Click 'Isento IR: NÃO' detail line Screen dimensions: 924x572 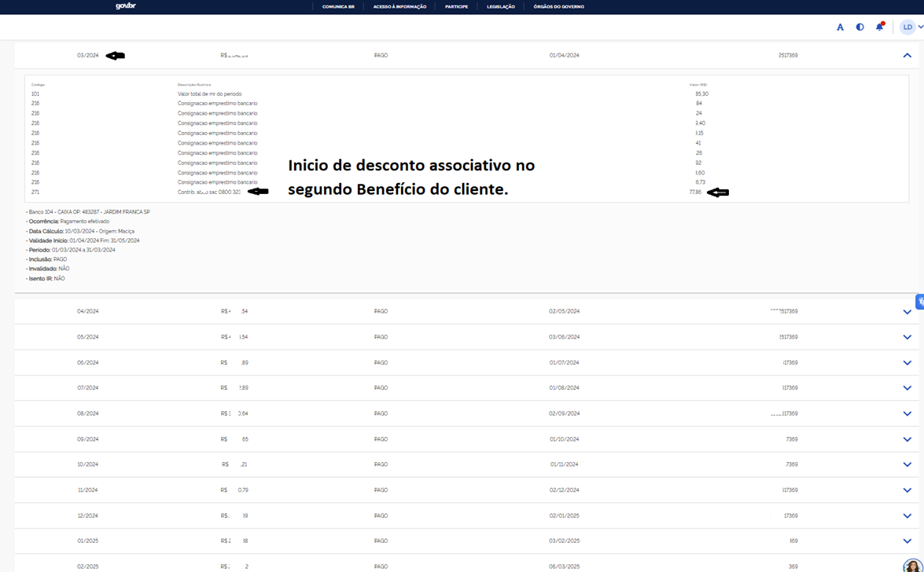[46, 278]
